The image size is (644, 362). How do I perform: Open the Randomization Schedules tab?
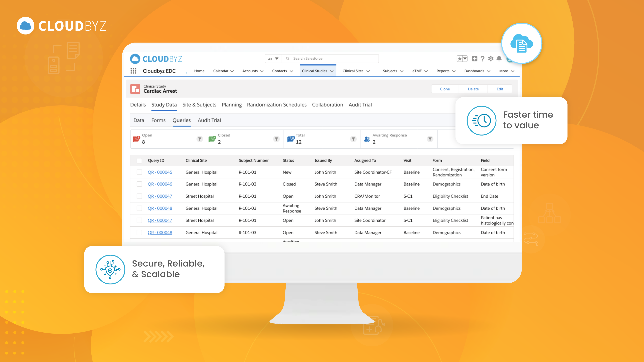277,105
